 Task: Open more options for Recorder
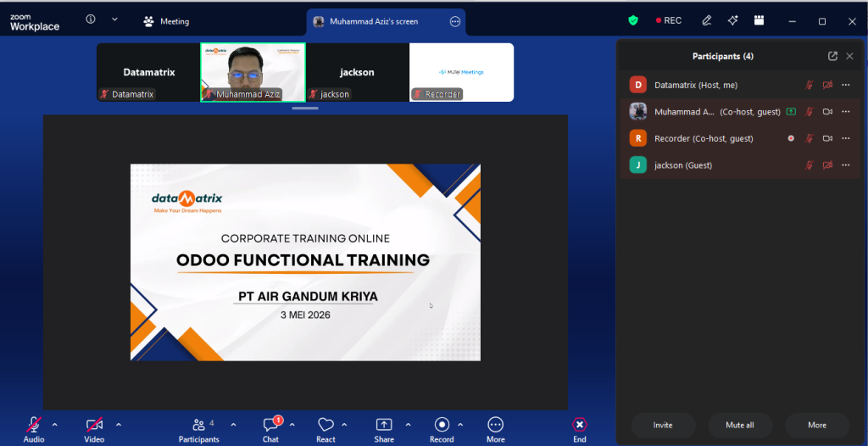point(846,138)
